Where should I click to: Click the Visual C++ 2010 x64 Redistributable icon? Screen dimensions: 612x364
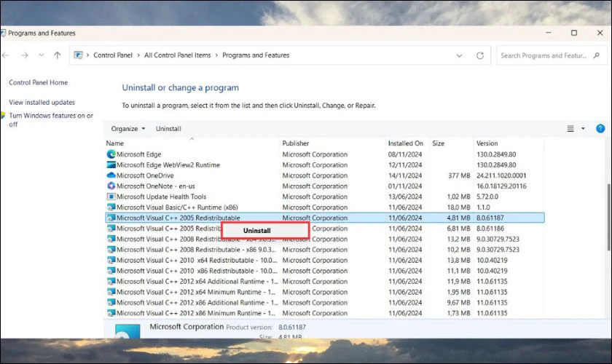[111, 260]
